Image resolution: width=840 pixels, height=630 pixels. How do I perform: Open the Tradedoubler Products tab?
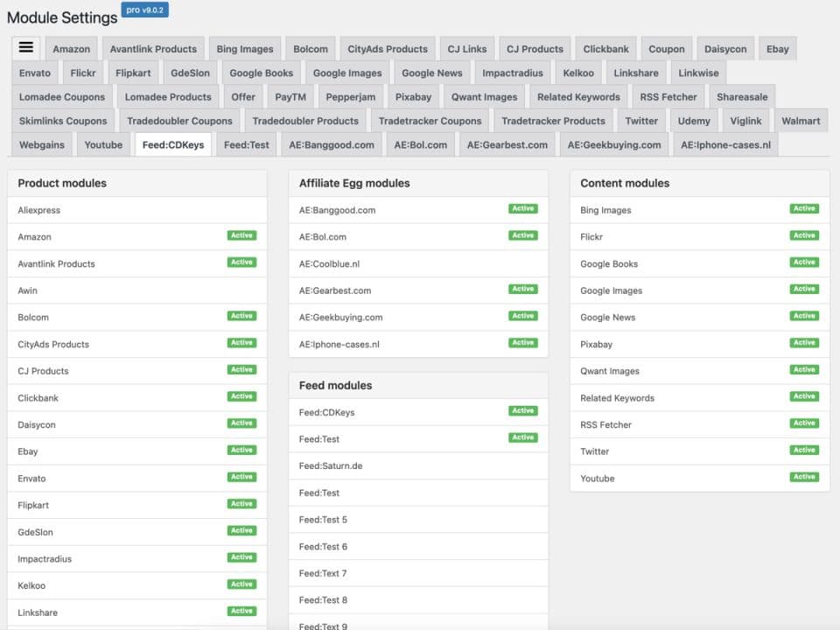tap(305, 121)
